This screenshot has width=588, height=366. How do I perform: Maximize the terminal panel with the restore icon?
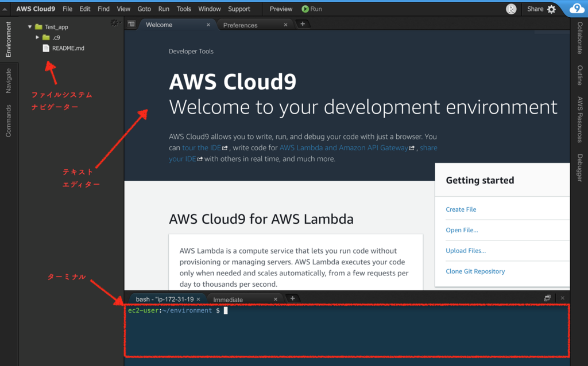(547, 298)
